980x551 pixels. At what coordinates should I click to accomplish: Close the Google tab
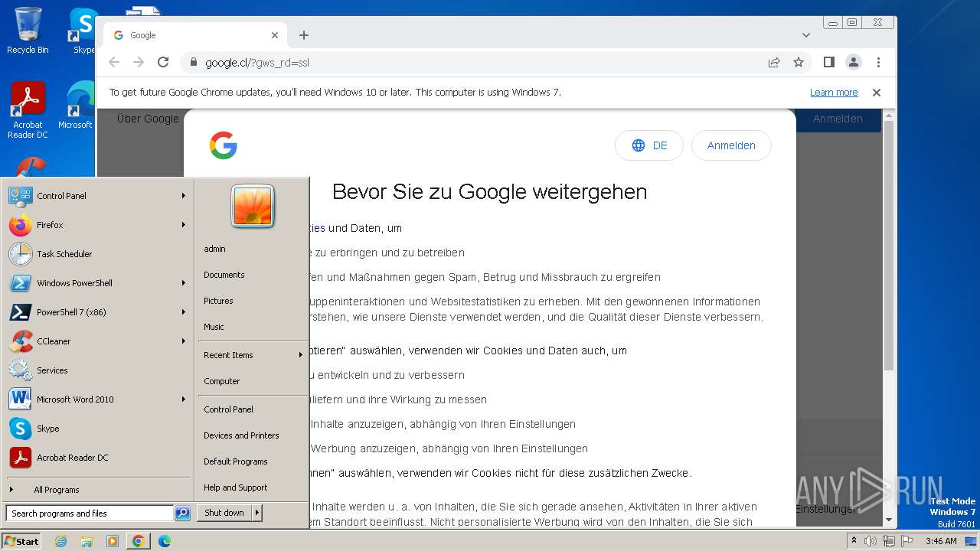click(x=275, y=35)
